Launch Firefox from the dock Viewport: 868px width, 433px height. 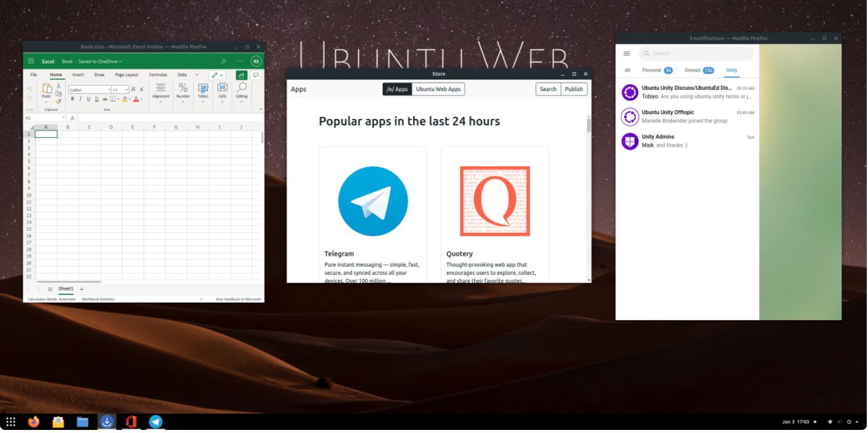click(34, 422)
